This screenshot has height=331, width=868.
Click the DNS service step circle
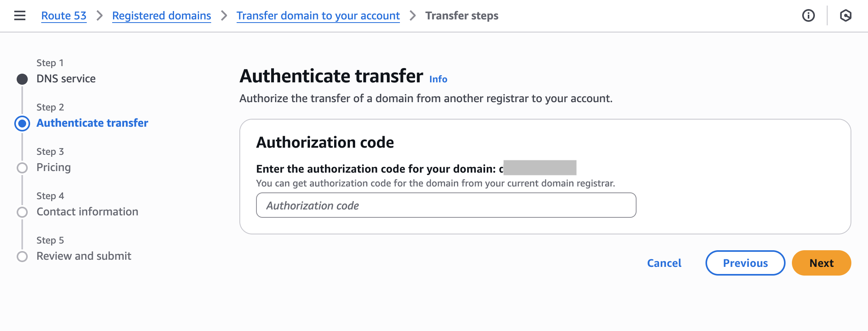coord(22,79)
